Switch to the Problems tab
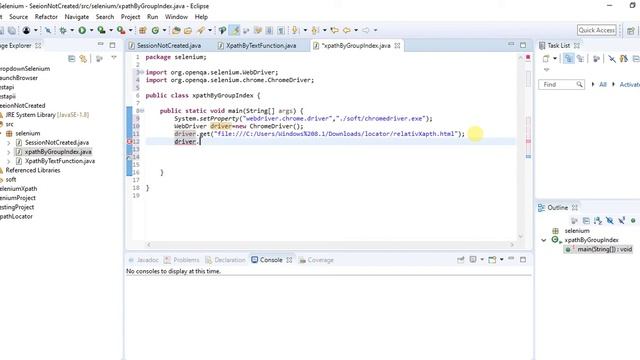Image resolution: width=640 pixels, height=360 pixels. point(182,260)
